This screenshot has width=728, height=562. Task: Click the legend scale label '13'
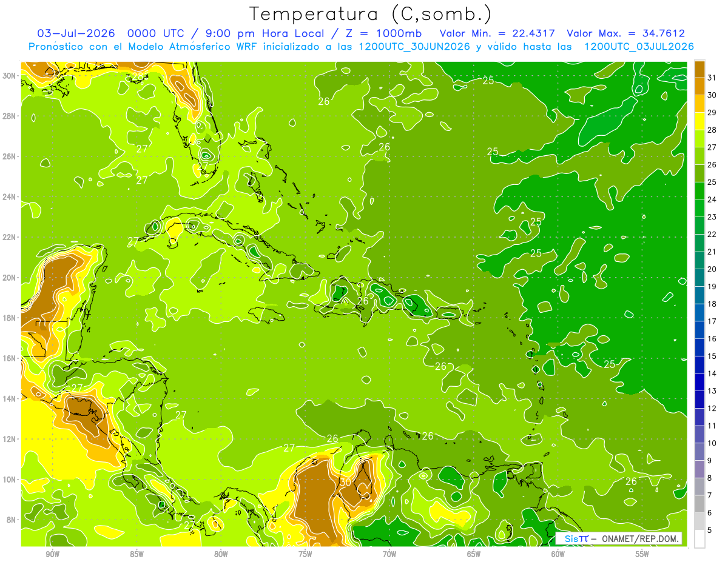tap(712, 391)
